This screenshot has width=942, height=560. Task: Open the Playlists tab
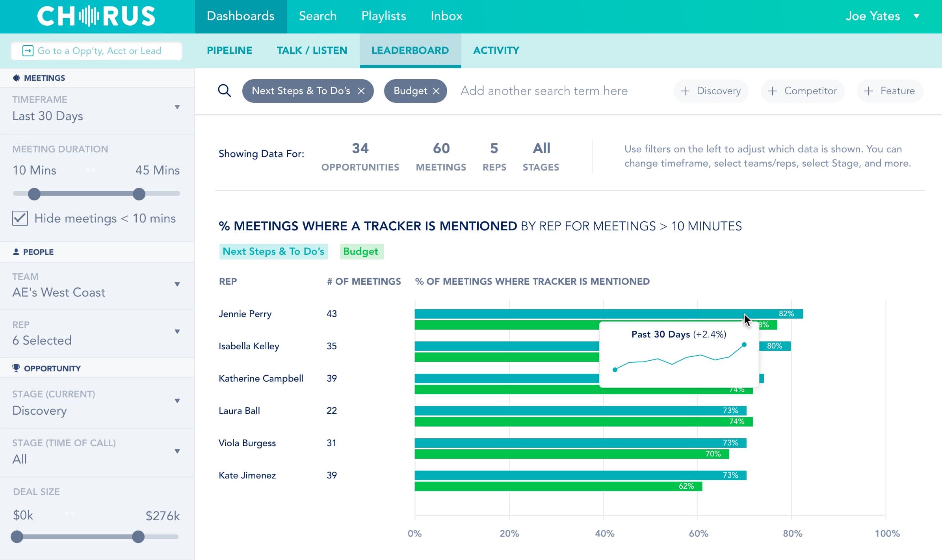pyautogui.click(x=384, y=16)
